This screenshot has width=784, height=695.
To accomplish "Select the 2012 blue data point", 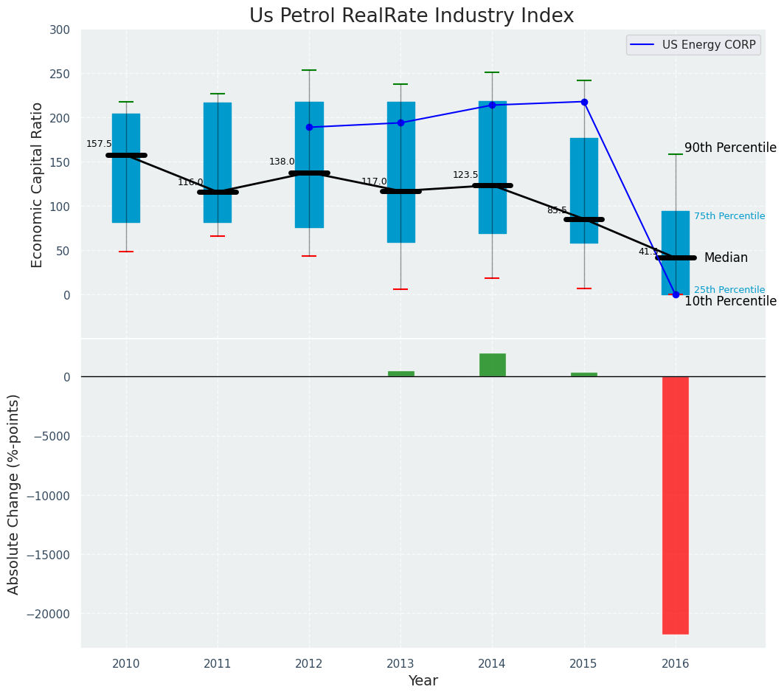I will [309, 128].
